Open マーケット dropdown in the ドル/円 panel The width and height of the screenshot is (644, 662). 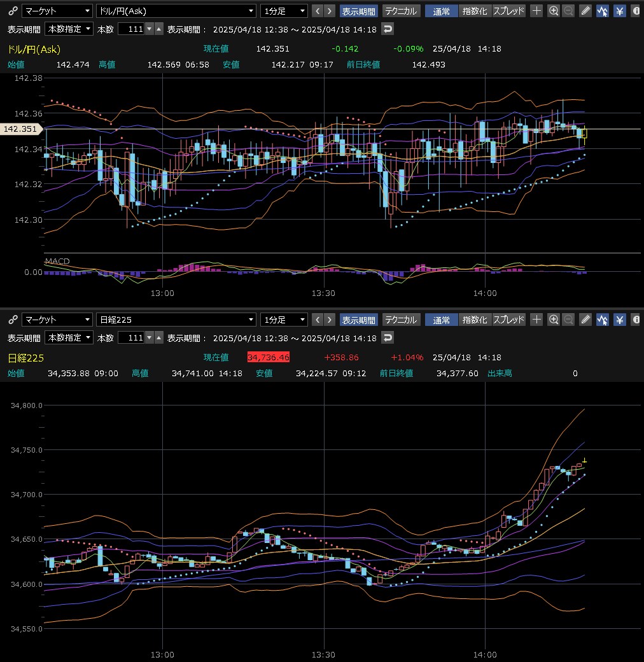click(x=57, y=11)
